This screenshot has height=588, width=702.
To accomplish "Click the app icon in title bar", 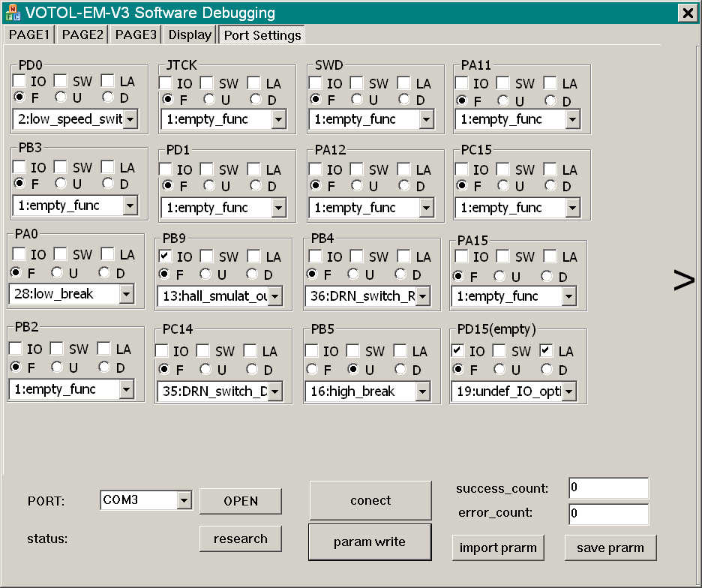I will pos(13,13).
